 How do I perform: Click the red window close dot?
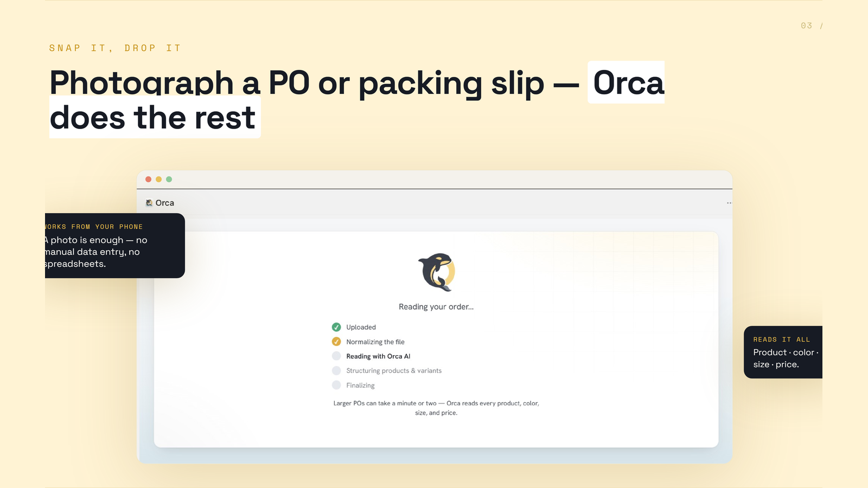(x=148, y=179)
